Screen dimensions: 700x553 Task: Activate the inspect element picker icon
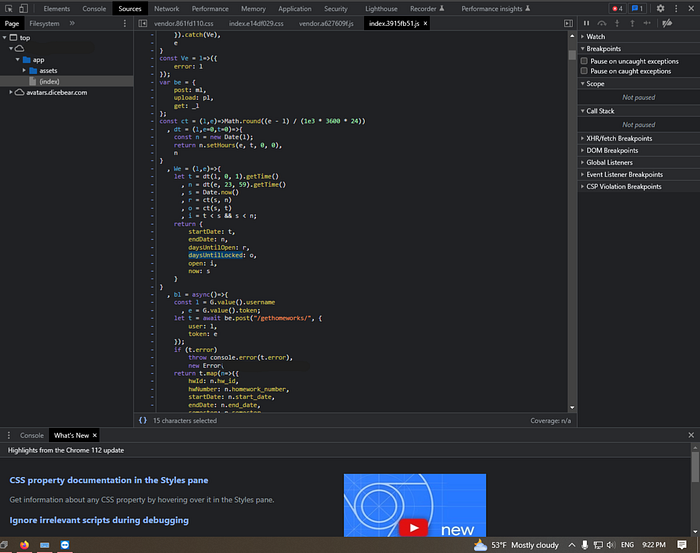[x=8, y=8]
